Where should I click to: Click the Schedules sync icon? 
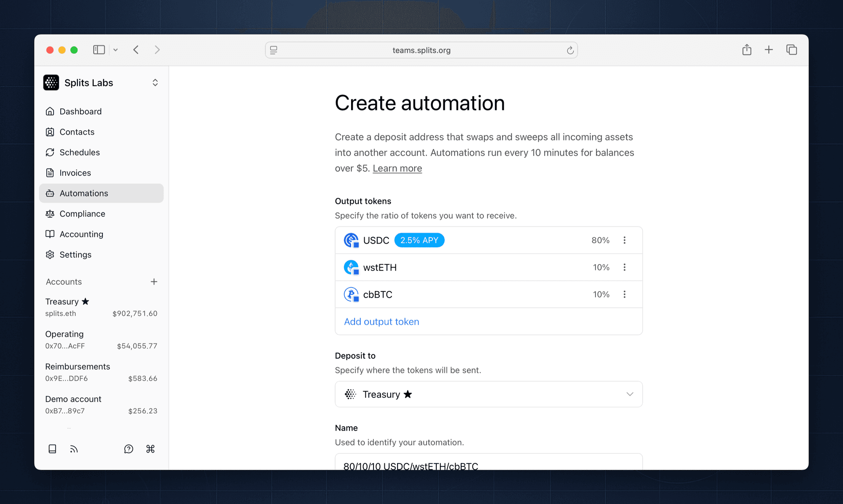click(50, 152)
